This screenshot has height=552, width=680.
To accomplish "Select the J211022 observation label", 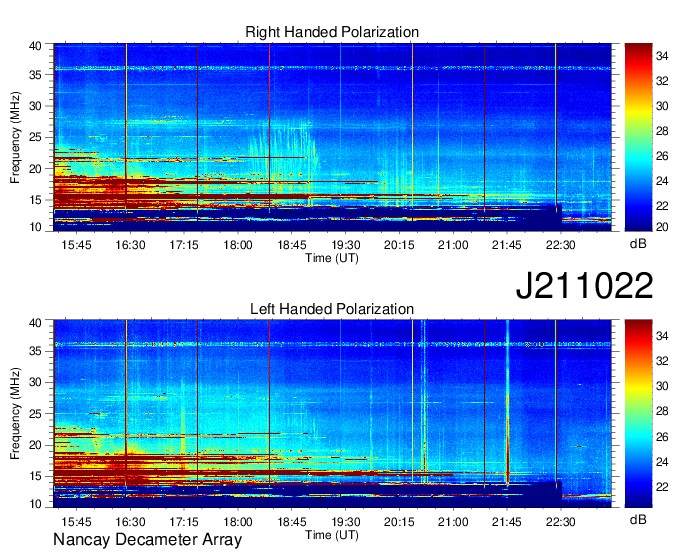I will (x=584, y=286).
